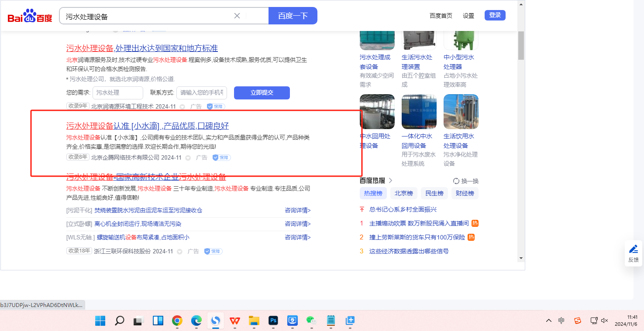Clear the search box with the X icon
Viewport: 644px width, 331px height.
pos(237,16)
